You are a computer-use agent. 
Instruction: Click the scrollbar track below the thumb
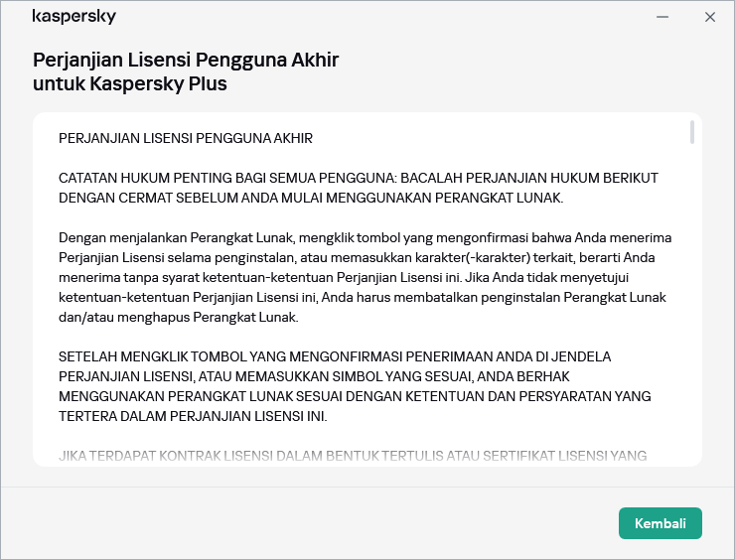[x=692, y=298]
